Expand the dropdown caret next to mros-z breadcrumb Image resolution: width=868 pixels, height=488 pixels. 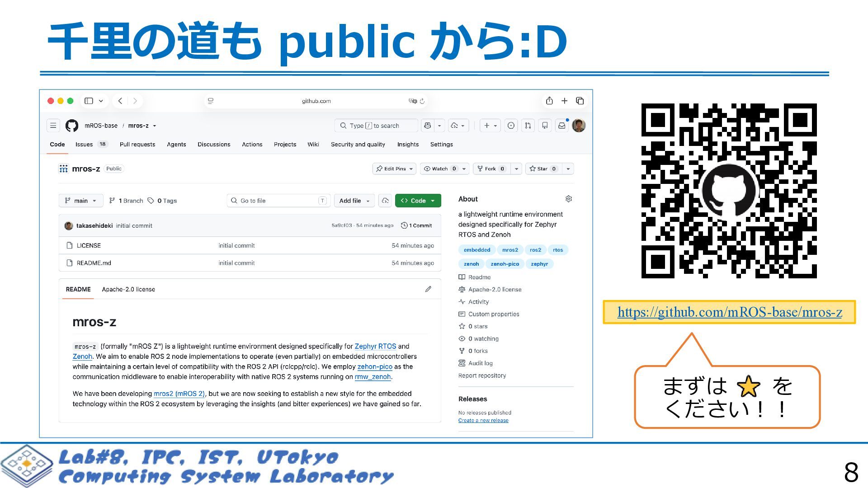155,126
